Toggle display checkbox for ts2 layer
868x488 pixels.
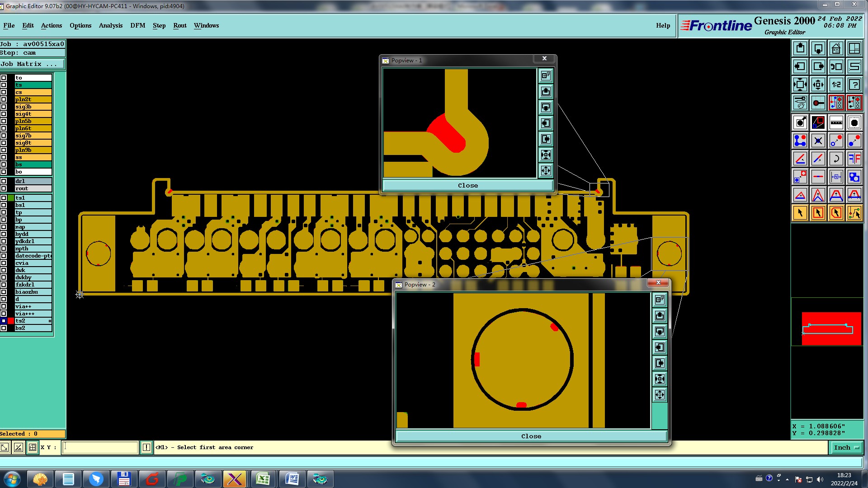click(4, 321)
